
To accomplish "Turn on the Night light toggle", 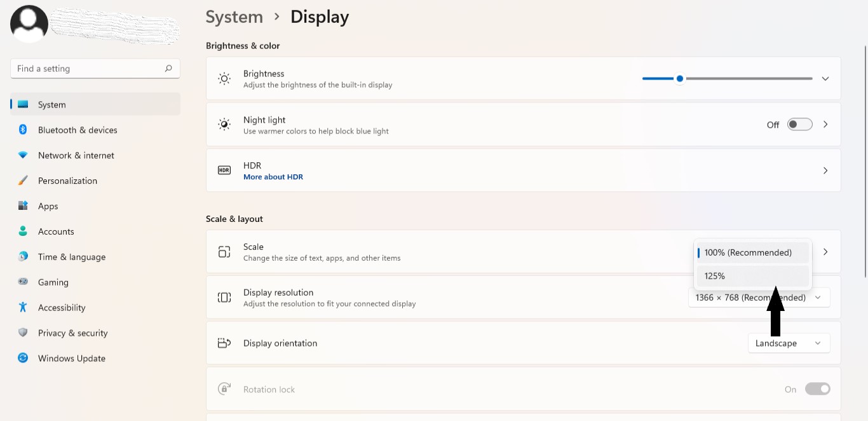I will tap(799, 125).
